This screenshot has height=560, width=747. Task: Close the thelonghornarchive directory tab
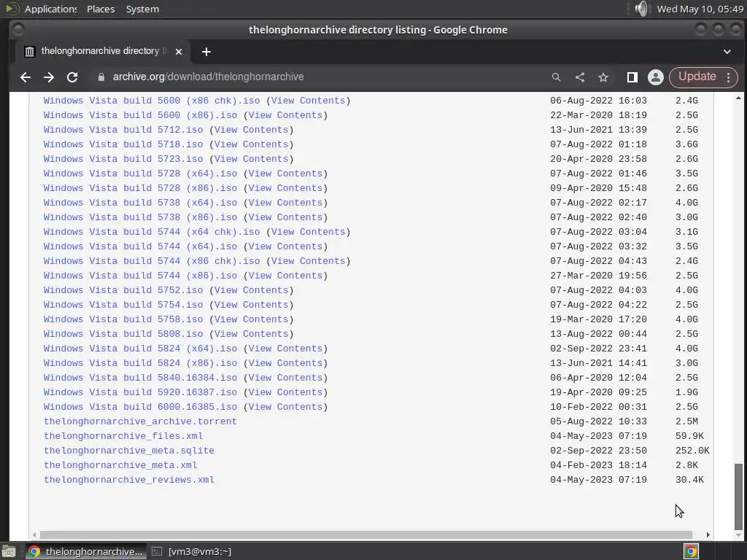179,52
